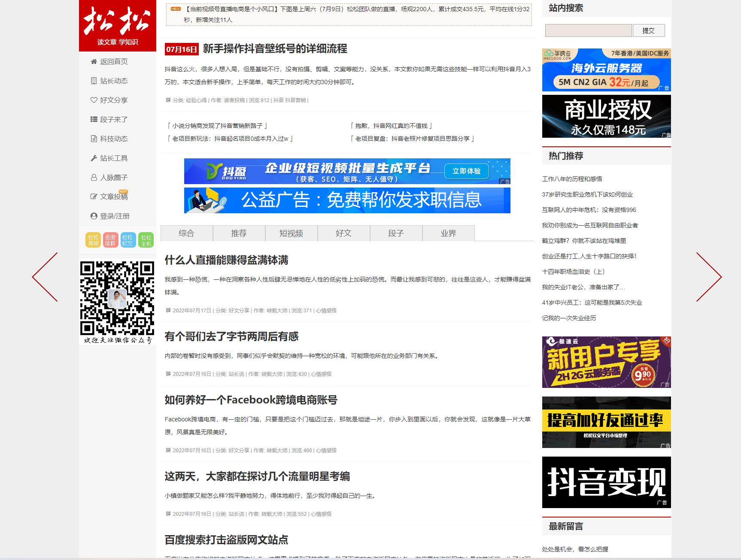Switch to the 段子 tab
The height and width of the screenshot is (560, 741).
(396, 233)
